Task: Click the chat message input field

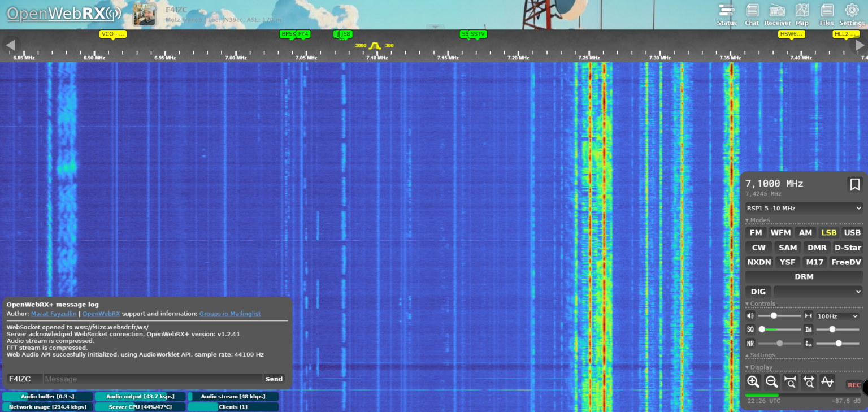Action: coord(150,379)
